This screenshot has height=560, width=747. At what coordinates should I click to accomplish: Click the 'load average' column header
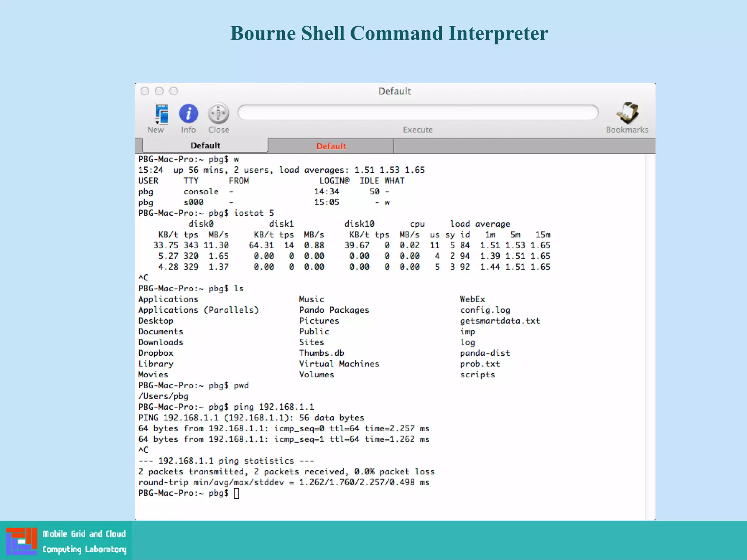pyautogui.click(x=480, y=224)
